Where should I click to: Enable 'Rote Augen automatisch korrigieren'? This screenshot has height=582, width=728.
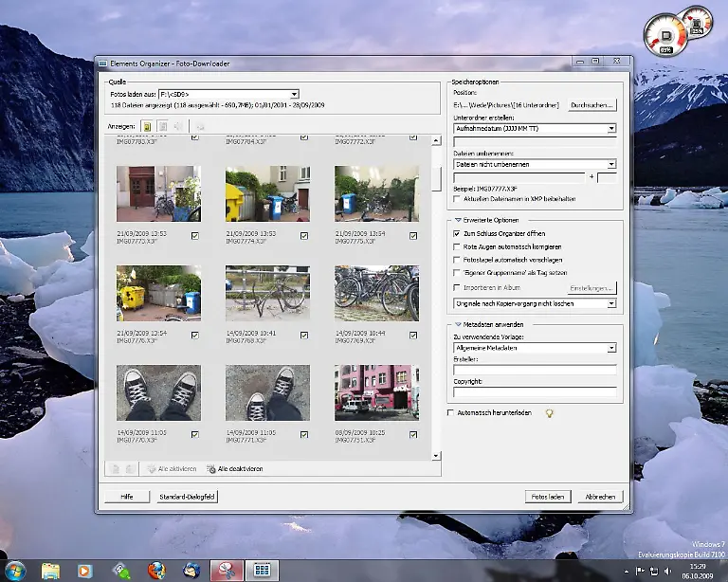click(457, 246)
